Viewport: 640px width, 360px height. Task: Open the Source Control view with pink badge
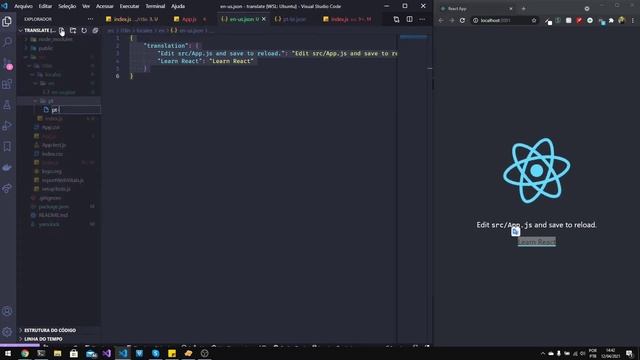[7, 63]
